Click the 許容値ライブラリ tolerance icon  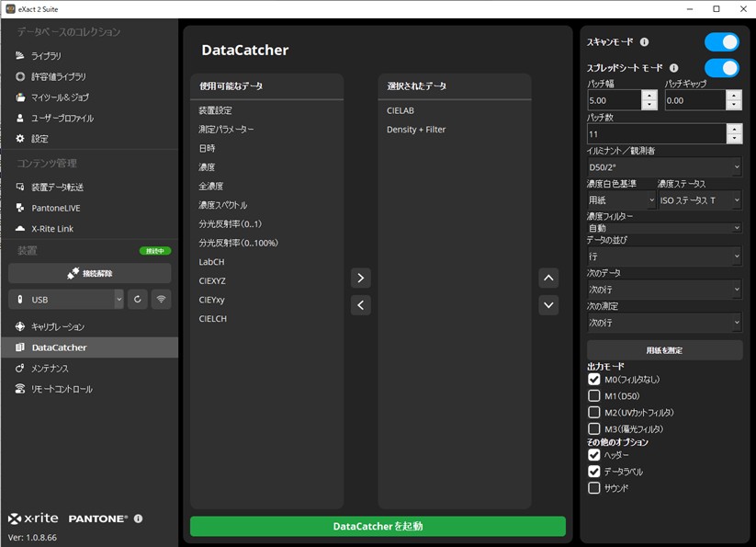coord(20,76)
